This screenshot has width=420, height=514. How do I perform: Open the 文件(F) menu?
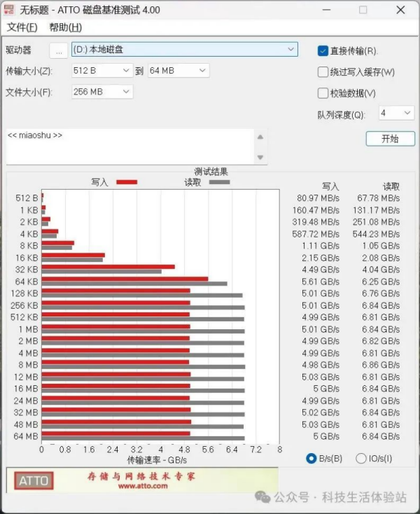point(22,27)
